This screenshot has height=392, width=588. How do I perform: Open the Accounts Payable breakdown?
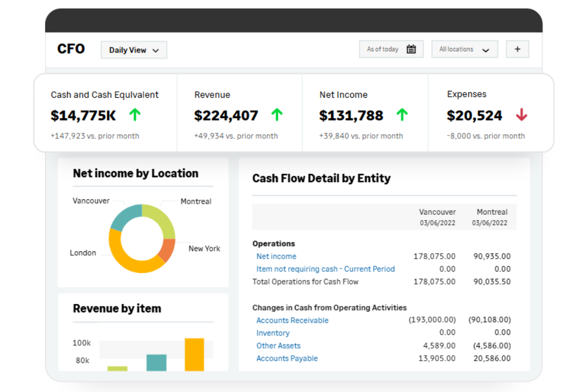click(287, 358)
